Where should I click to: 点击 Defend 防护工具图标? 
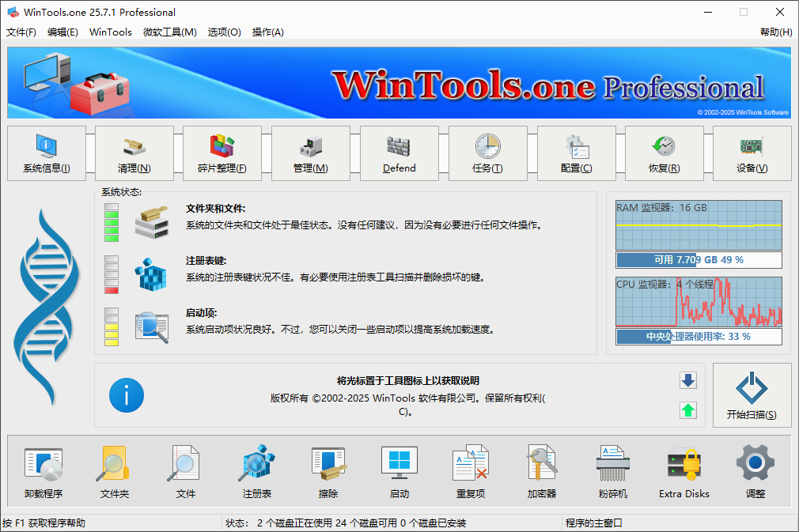[x=399, y=153]
